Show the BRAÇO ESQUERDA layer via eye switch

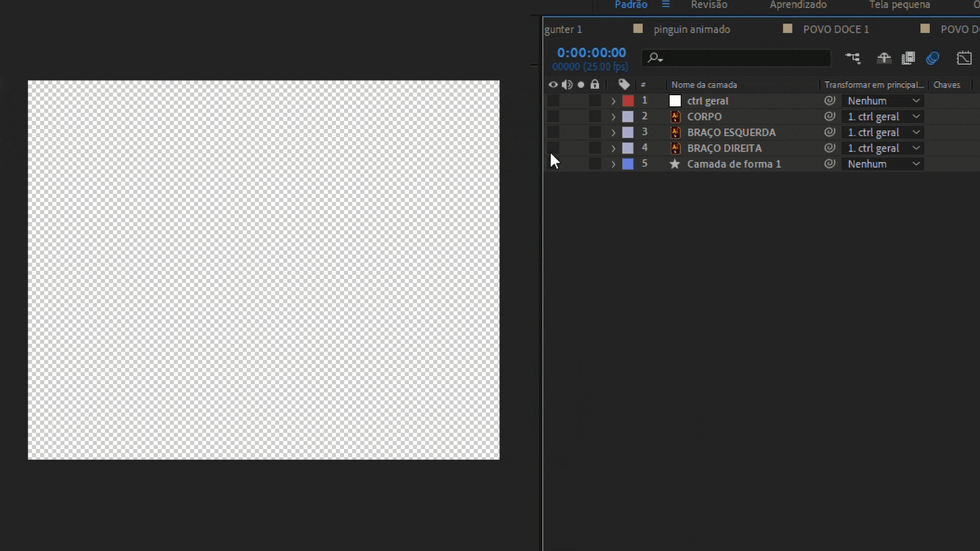click(553, 133)
